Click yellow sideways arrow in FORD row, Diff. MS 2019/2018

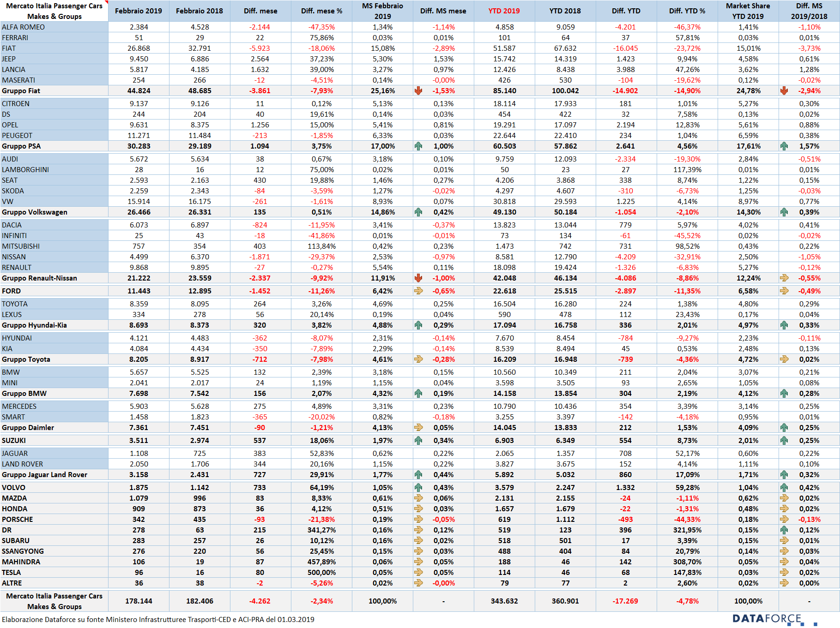(784, 291)
